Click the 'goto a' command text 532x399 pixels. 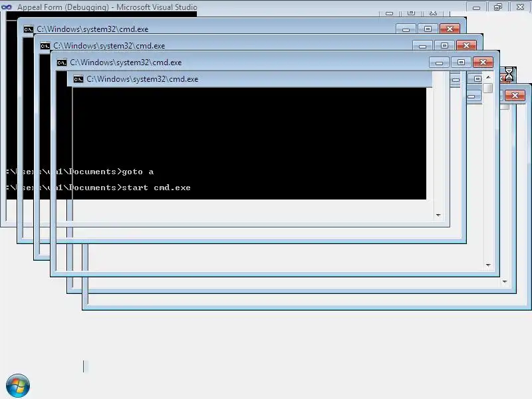pos(138,172)
